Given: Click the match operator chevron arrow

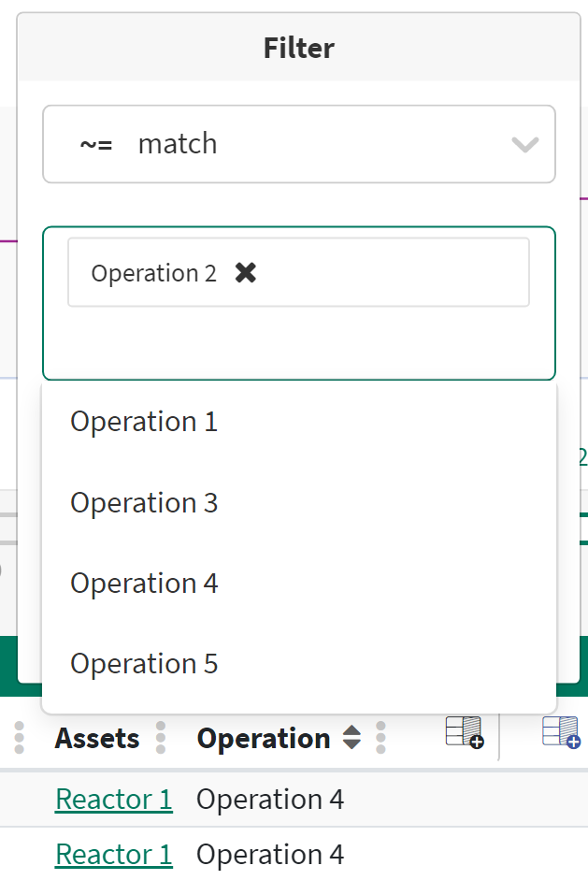Looking at the screenshot, I should coord(525,144).
